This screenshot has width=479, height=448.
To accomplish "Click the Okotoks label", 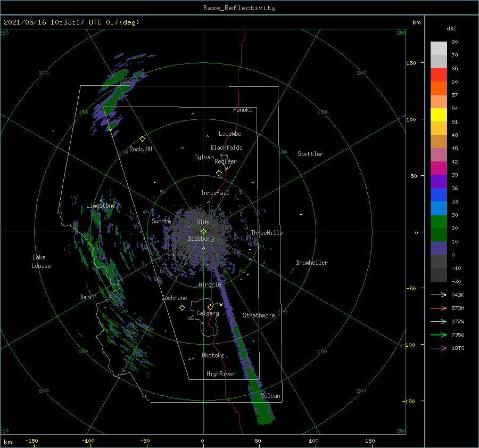I will coord(213,355).
